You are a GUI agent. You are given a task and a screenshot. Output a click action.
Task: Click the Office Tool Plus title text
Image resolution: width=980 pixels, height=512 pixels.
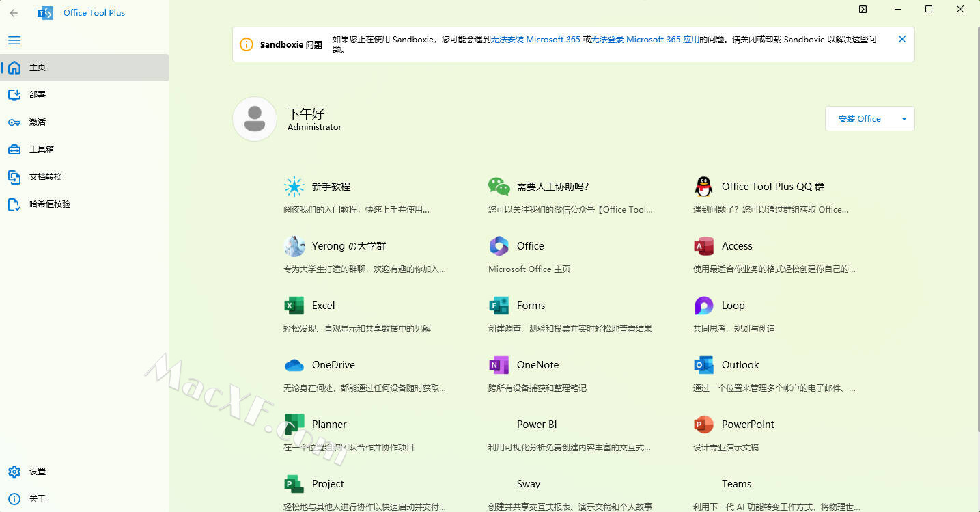(x=94, y=13)
